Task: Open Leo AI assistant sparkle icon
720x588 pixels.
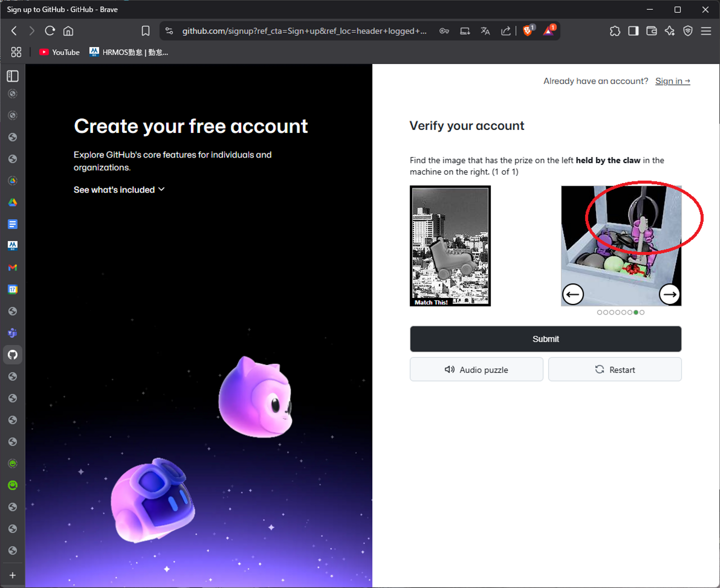Action: point(670,31)
